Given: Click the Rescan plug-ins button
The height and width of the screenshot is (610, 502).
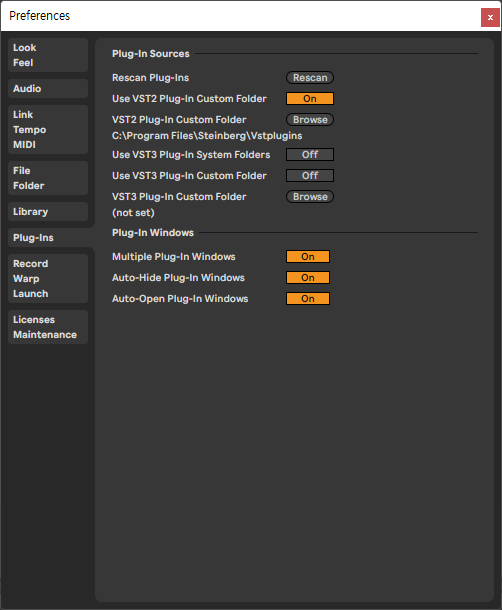Looking at the screenshot, I should 310,78.
